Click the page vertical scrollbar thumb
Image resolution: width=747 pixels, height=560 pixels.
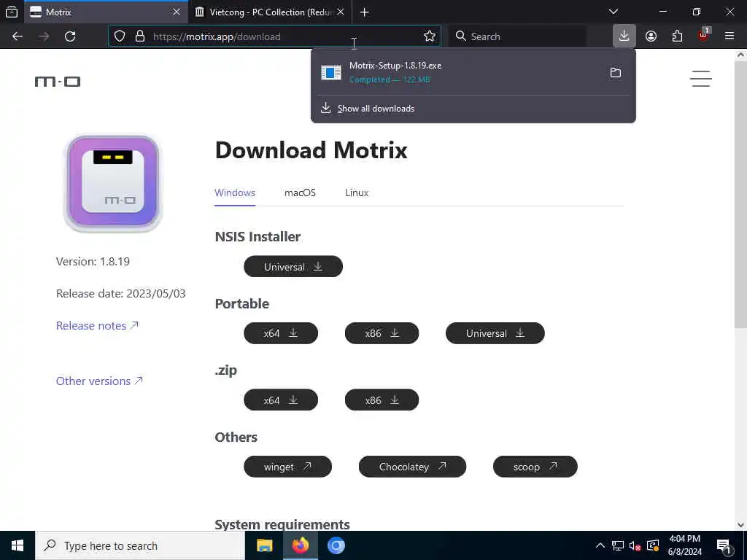(740, 195)
